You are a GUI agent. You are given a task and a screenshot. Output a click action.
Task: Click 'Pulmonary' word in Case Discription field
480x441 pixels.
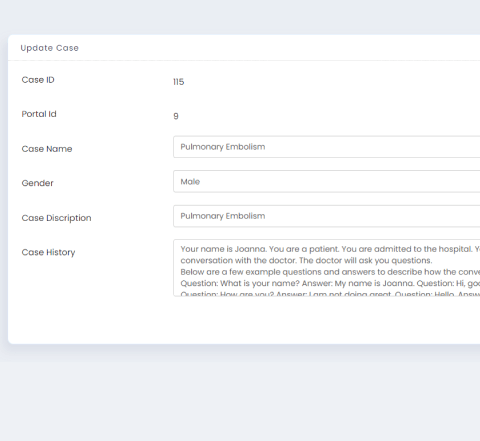coord(202,216)
